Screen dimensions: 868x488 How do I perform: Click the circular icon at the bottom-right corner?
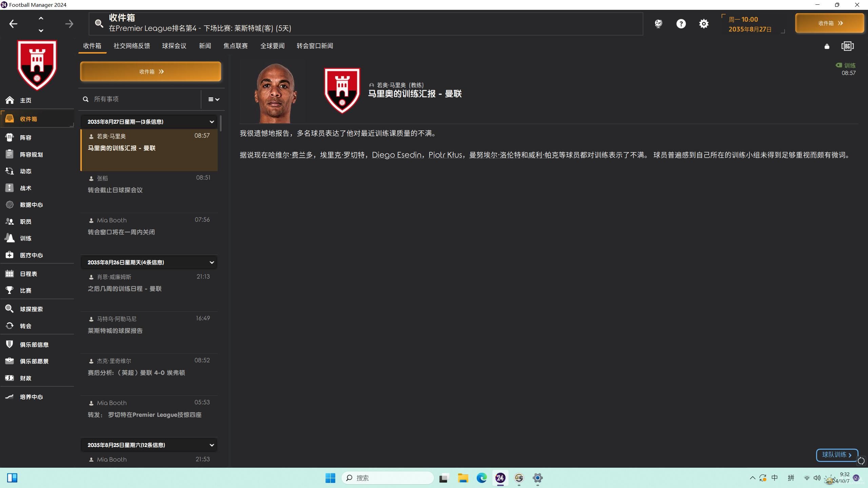(x=861, y=461)
